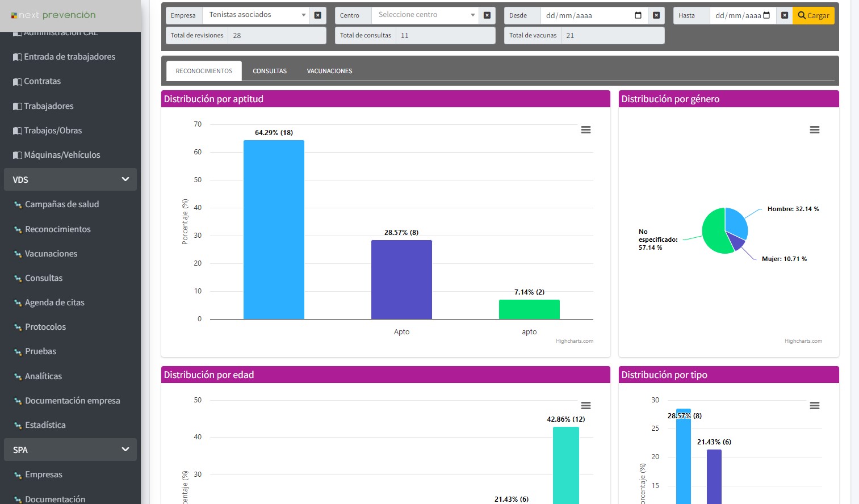Image resolution: width=859 pixels, height=504 pixels.
Task: Open the Desde calendar picker icon
Action: coord(638,15)
